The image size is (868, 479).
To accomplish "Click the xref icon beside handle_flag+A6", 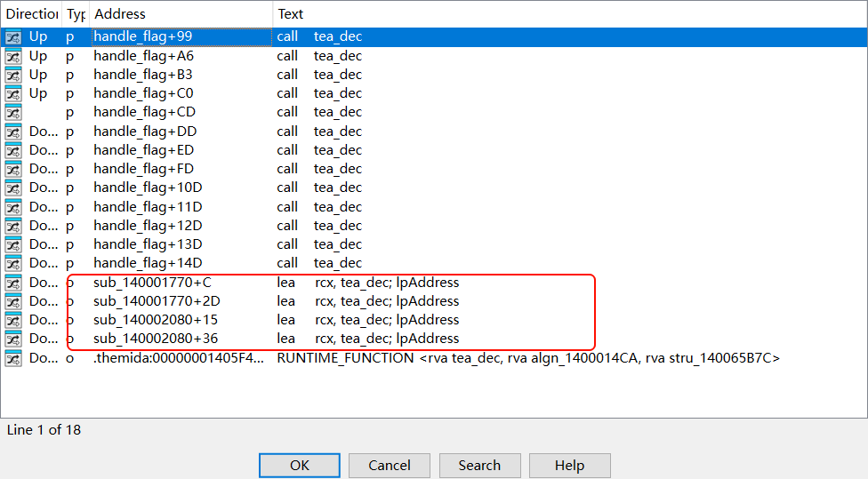I will pyautogui.click(x=13, y=56).
